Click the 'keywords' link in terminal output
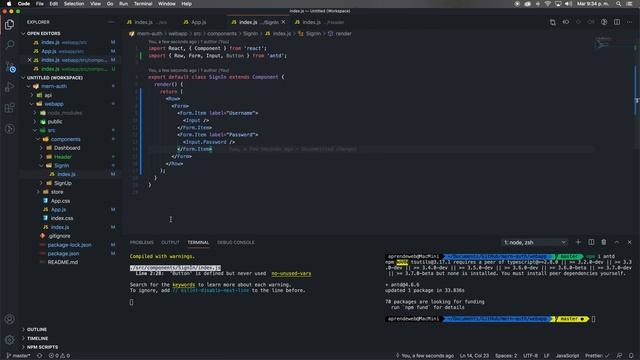Viewport: 640px width, 360px height. click(184, 284)
